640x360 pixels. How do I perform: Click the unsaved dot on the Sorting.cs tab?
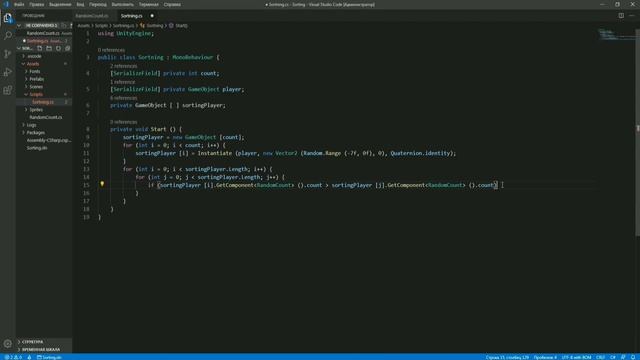[x=152, y=16]
